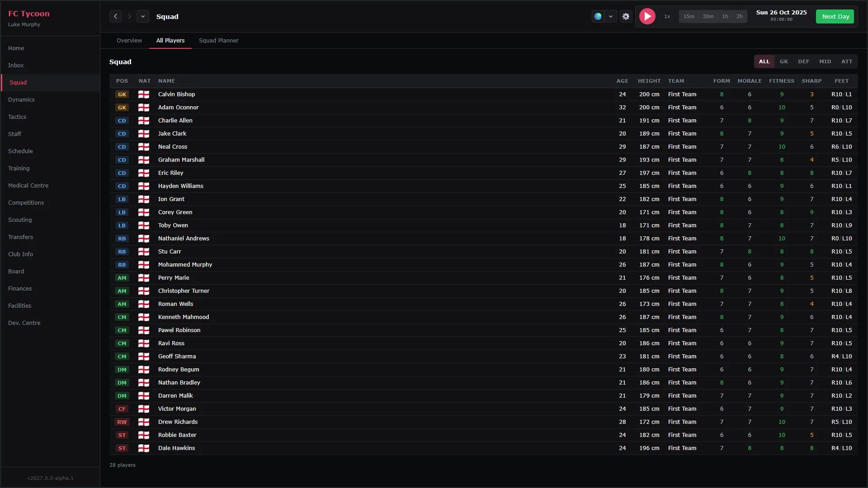Go to Scouting in the sidebar
The height and width of the screenshot is (488, 868).
point(50,220)
